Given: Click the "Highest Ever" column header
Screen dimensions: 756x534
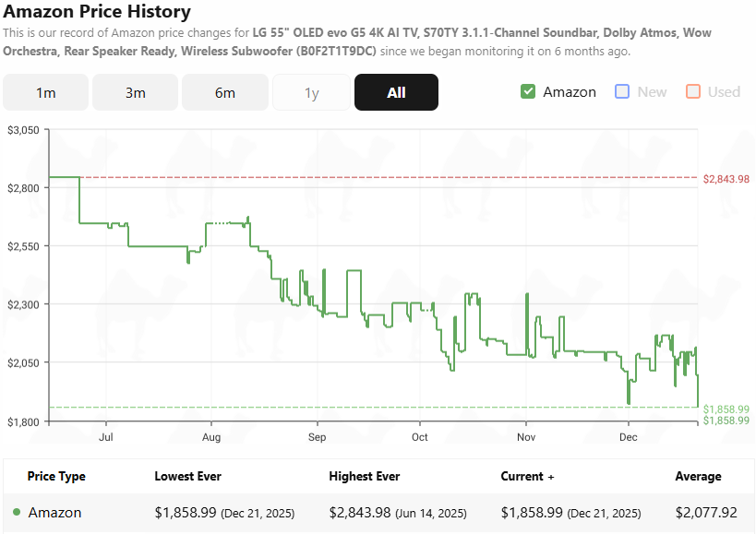Looking at the screenshot, I should point(364,476).
